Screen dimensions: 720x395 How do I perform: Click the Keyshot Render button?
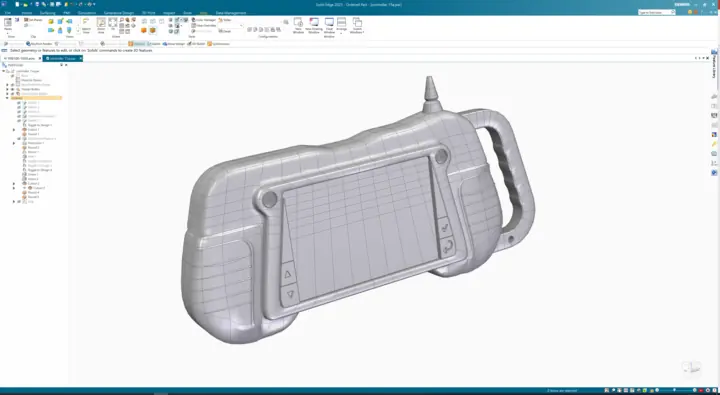coord(39,44)
